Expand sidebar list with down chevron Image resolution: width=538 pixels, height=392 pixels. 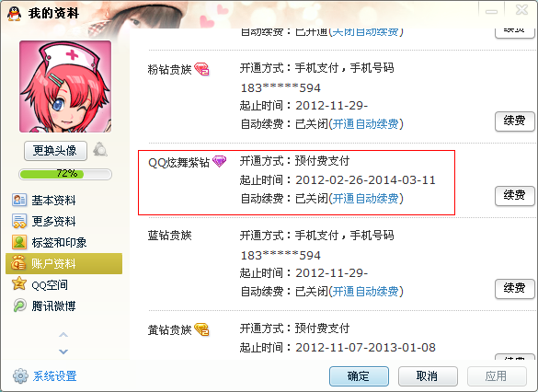click(63, 352)
